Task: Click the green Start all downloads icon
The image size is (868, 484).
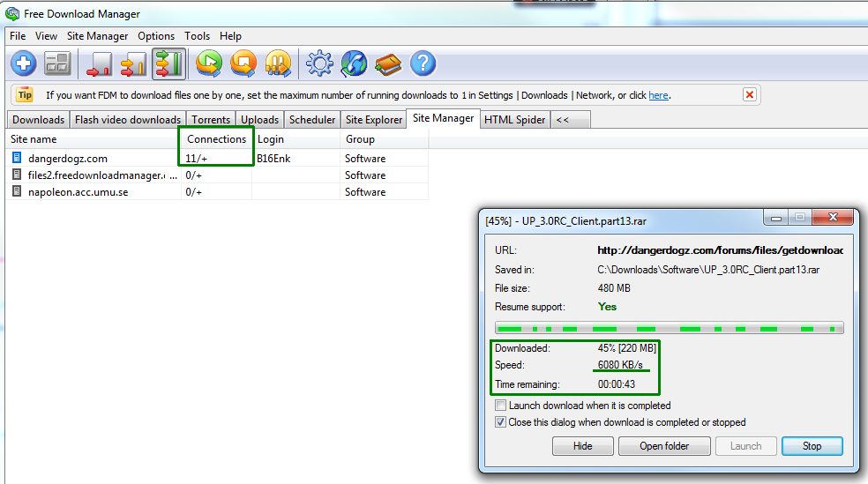Action: tap(209, 63)
